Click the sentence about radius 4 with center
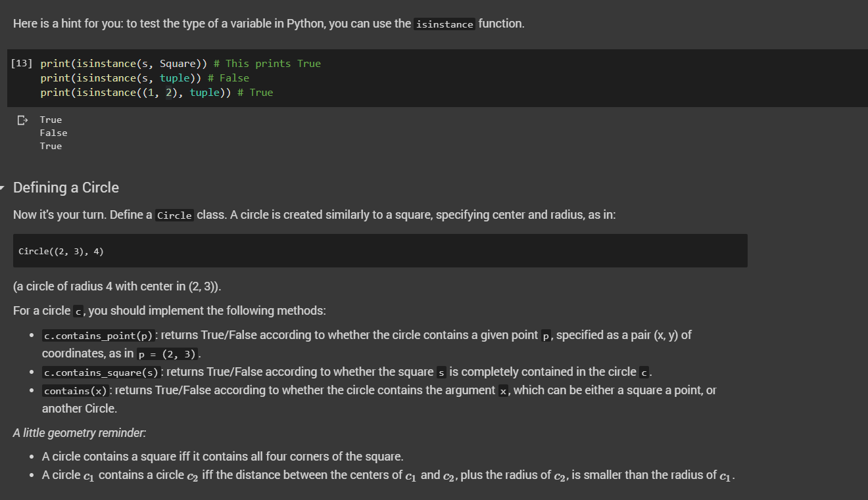Image resolution: width=868 pixels, height=500 pixels. pos(118,286)
